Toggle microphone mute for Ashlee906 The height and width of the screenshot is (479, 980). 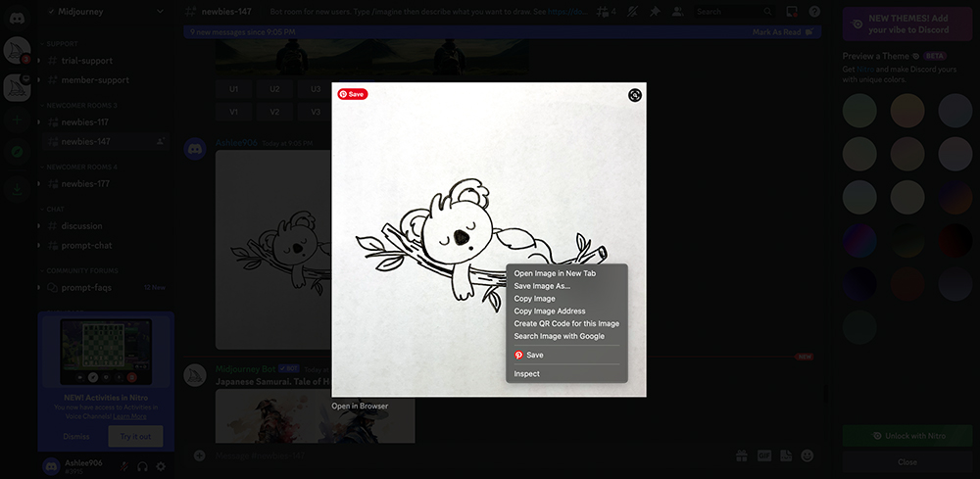pyautogui.click(x=124, y=467)
